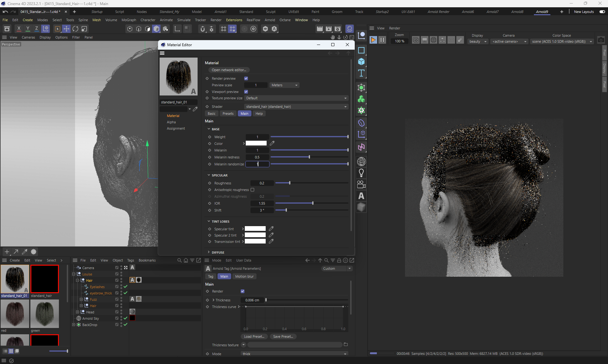This screenshot has width=608, height=364.
Task: Select the Text spline tool icon
Action: pos(361,73)
